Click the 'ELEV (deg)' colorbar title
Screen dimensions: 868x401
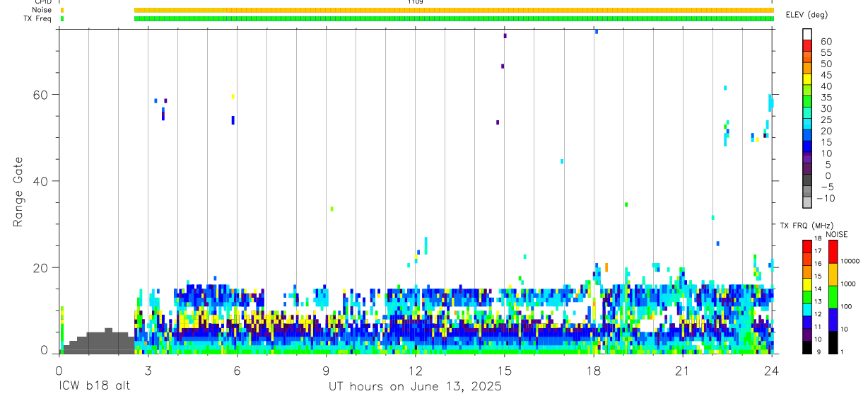(807, 15)
